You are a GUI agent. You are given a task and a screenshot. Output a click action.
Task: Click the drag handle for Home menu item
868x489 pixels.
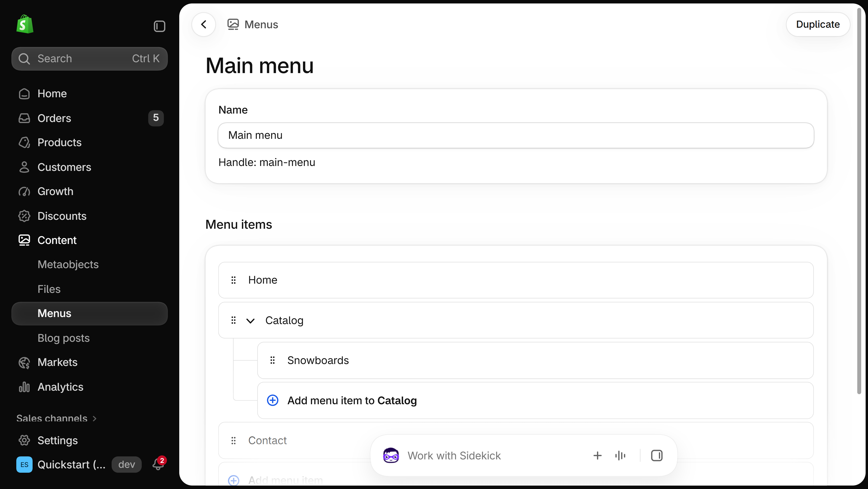233,280
